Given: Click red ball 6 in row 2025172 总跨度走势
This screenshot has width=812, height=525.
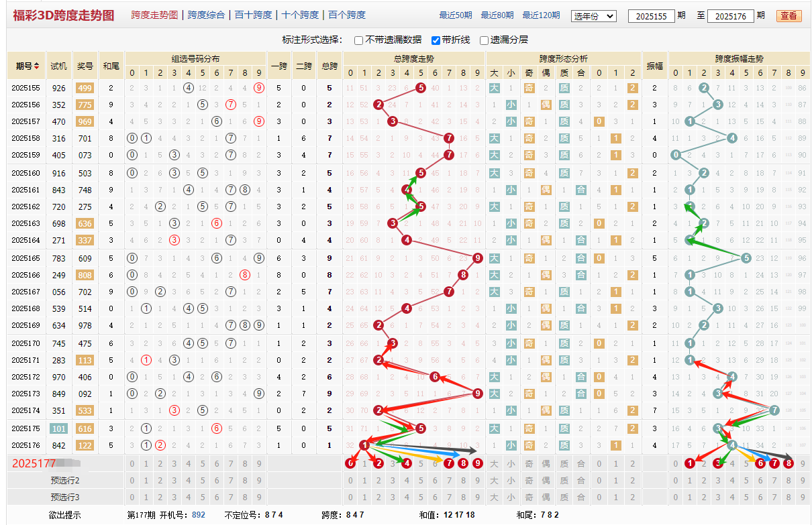Looking at the screenshot, I should click(x=435, y=377).
